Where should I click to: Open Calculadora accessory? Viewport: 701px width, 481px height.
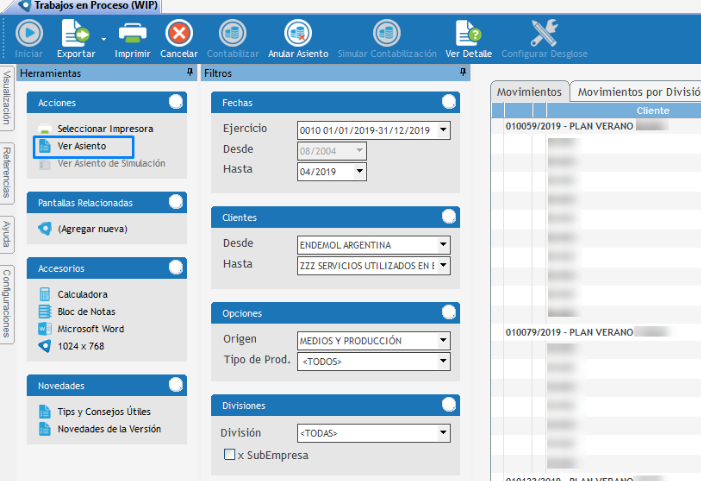pos(82,295)
